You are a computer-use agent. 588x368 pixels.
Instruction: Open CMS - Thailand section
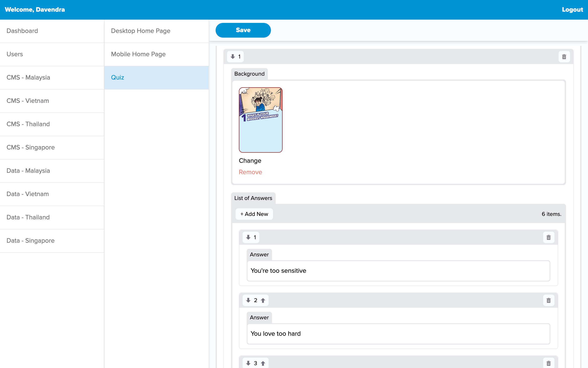(52, 124)
